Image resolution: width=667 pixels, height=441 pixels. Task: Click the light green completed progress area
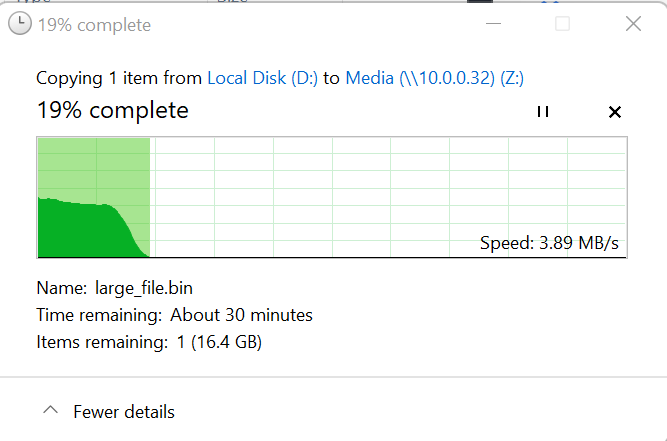(94, 168)
